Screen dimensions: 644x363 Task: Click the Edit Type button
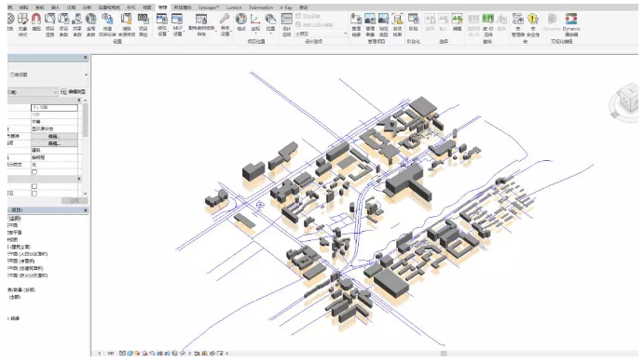pyautogui.click(x=73, y=92)
